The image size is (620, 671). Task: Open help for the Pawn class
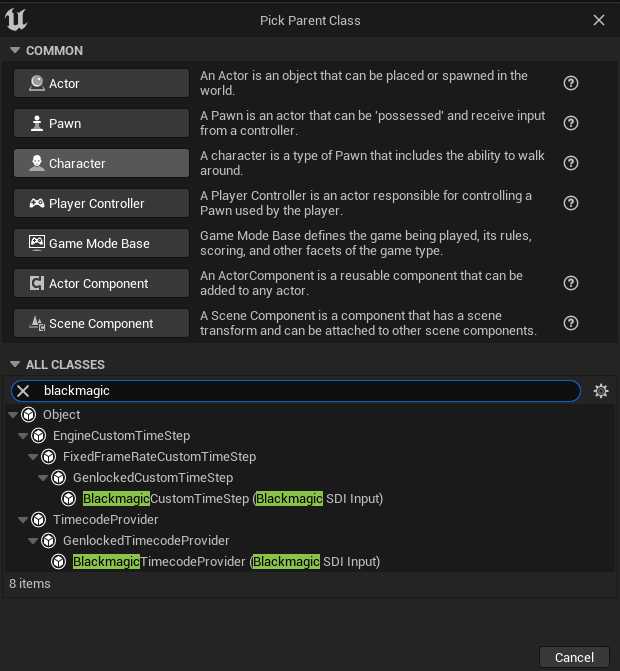(x=571, y=123)
